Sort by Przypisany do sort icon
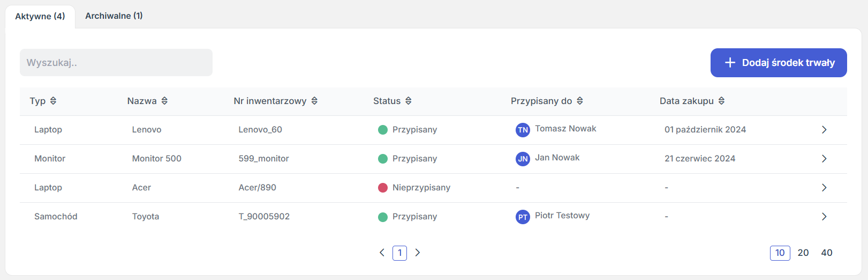 point(580,101)
